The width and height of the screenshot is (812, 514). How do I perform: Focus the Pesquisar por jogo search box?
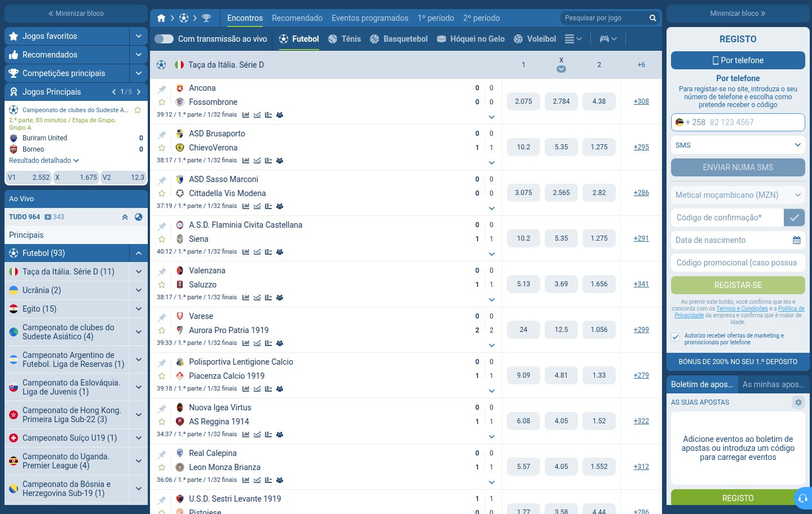point(605,18)
